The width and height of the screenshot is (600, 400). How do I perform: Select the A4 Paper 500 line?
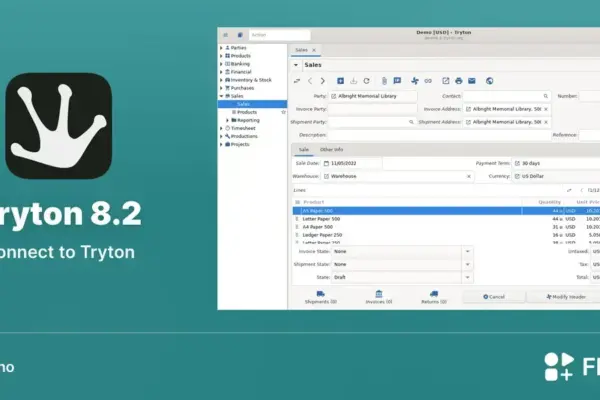click(446, 227)
